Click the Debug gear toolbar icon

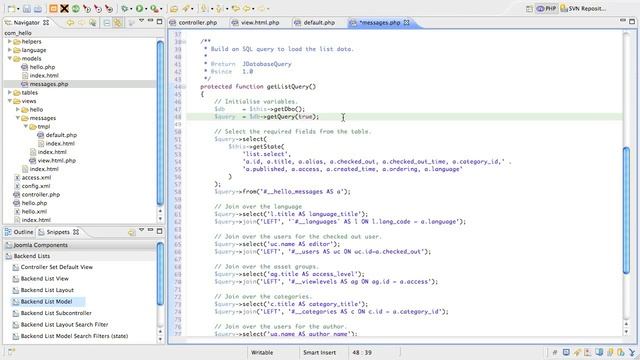[x=124, y=9]
